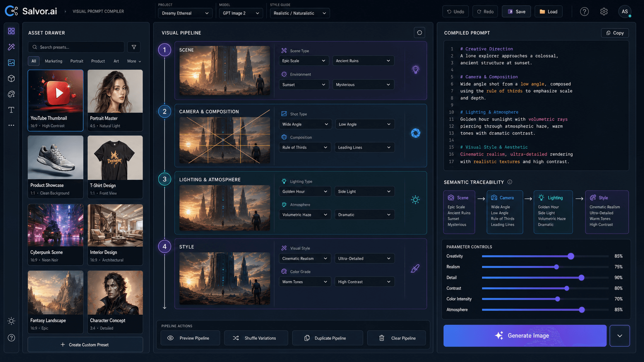The height and width of the screenshot is (362, 644).
Task: Expand the Wide Angle shot type dropdown
Action: (x=305, y=124)
